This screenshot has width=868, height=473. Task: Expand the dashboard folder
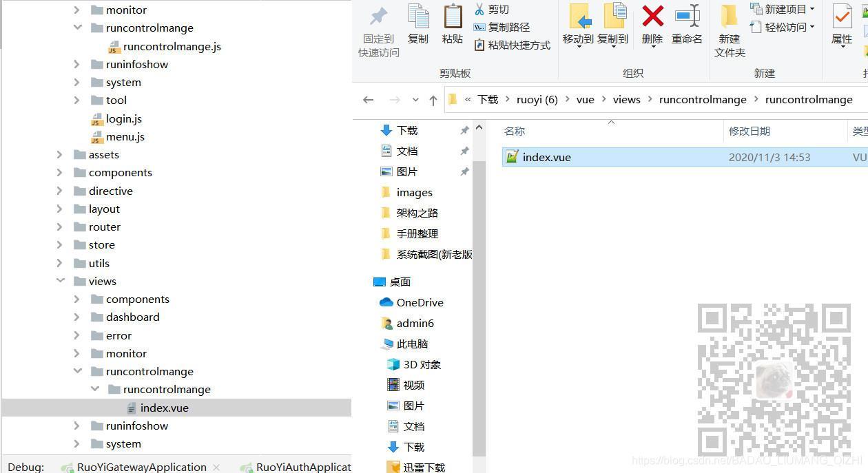pyautogui.click(x=77, y=317)
